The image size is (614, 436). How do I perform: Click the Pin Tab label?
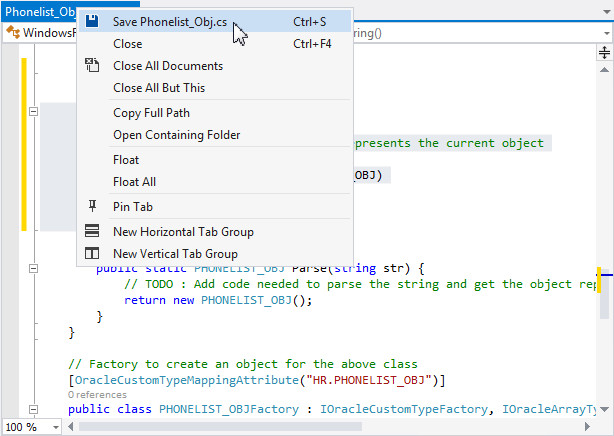(133, 206)
